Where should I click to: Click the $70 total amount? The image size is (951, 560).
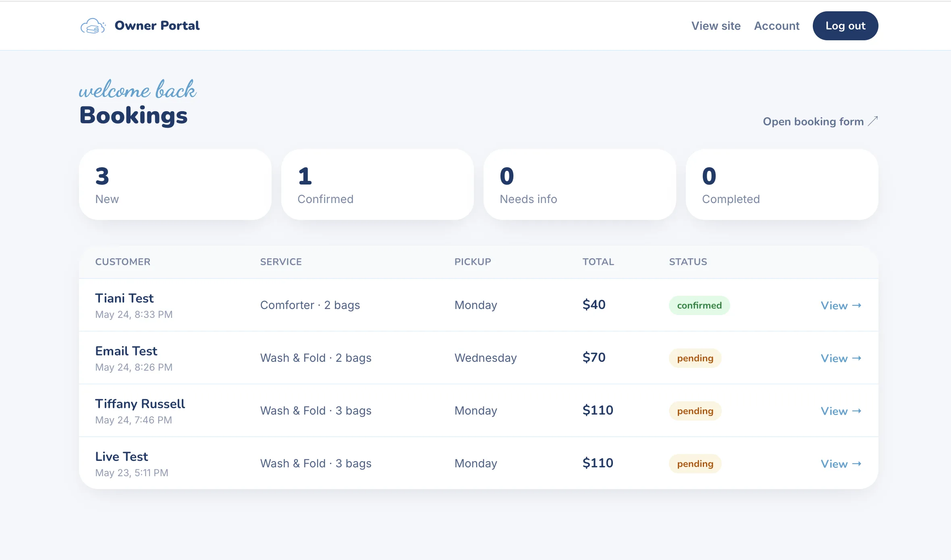594,357
